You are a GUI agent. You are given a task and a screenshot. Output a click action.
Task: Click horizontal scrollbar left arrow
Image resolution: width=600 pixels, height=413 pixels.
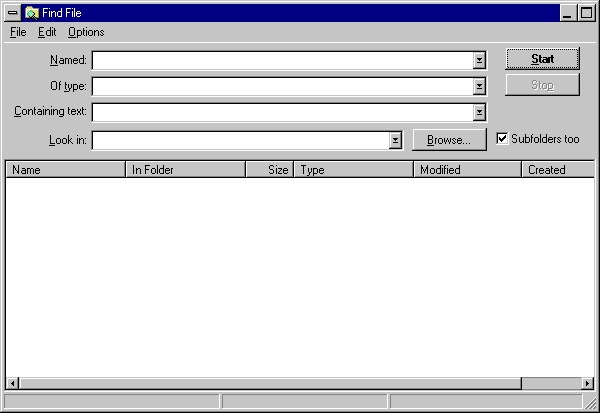[13, 383]
